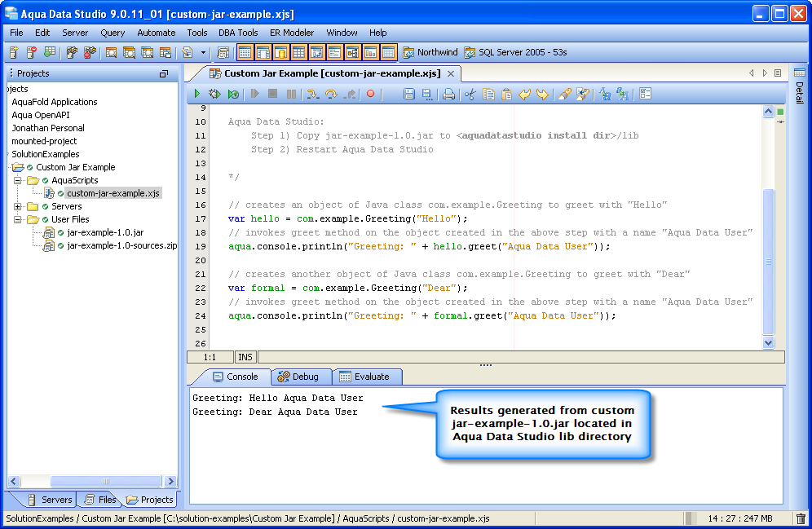The height and width of the screenshot is (529, 812).
Task: Select jar-example-1.0.jar in the project tree
Action: [105, 232]
